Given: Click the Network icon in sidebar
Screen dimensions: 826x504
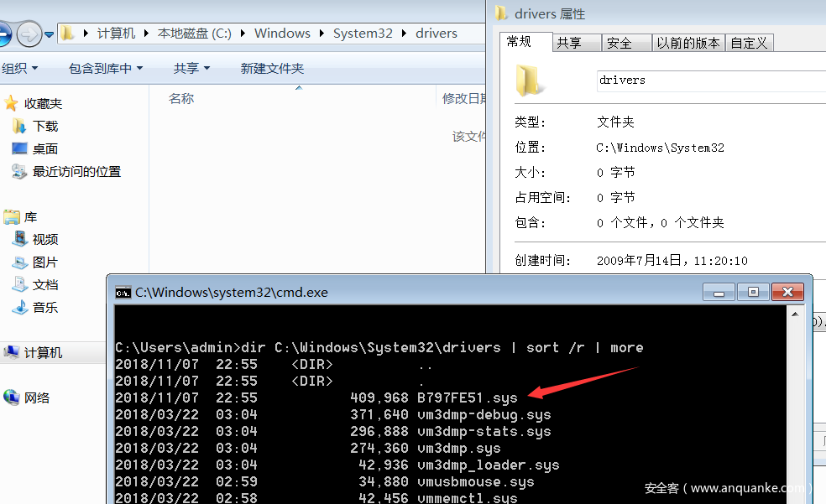Looking at the screenshot, I should tap(12, 397).
